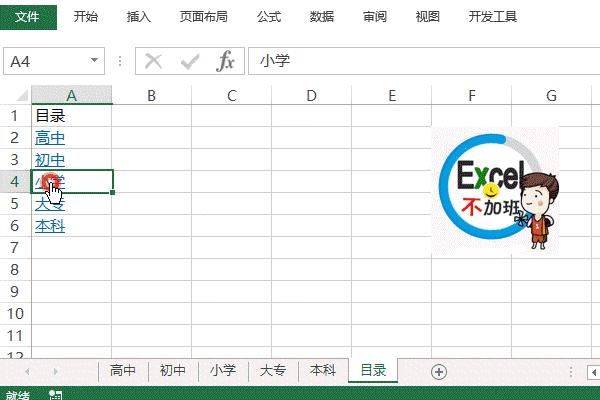Open Insert Function with the fx icon
The width and height of the screenshot is (600, 400).
pyautogui.click(x=225, y=61)
